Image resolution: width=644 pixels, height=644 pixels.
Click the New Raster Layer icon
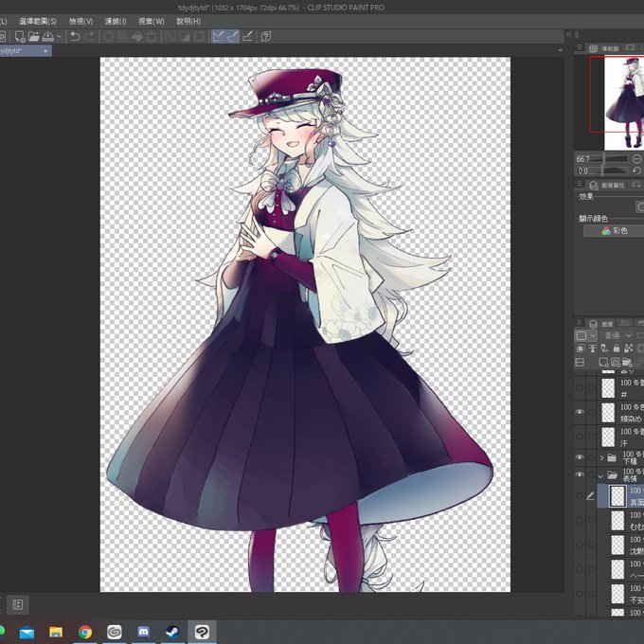[x=603, y=362]
